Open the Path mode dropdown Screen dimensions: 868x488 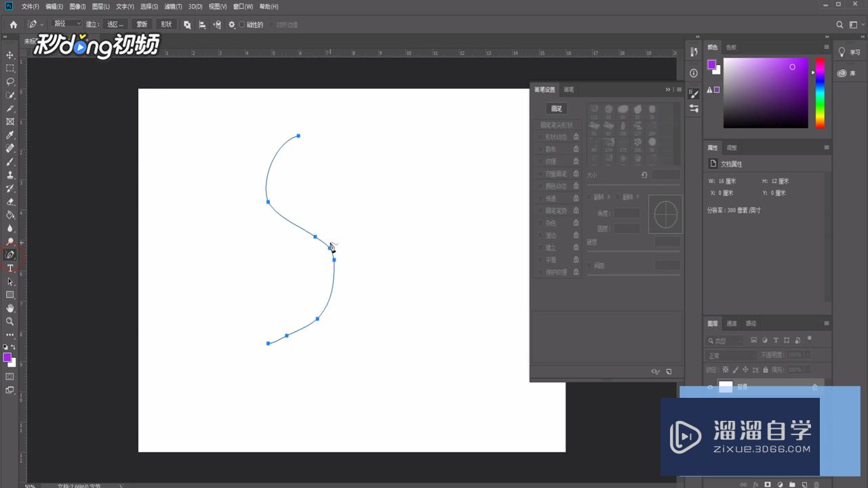(x=66, y=24)
